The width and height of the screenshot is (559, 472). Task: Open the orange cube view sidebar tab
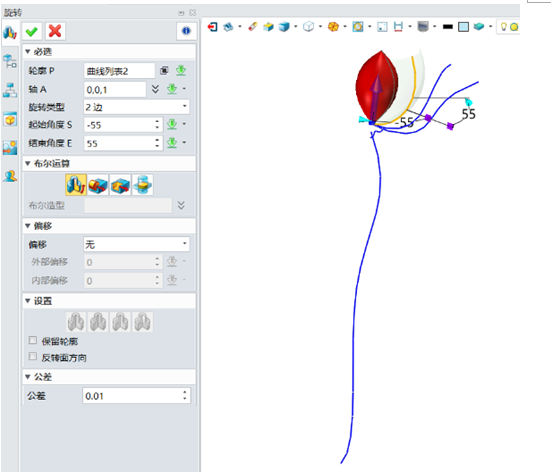10,119
